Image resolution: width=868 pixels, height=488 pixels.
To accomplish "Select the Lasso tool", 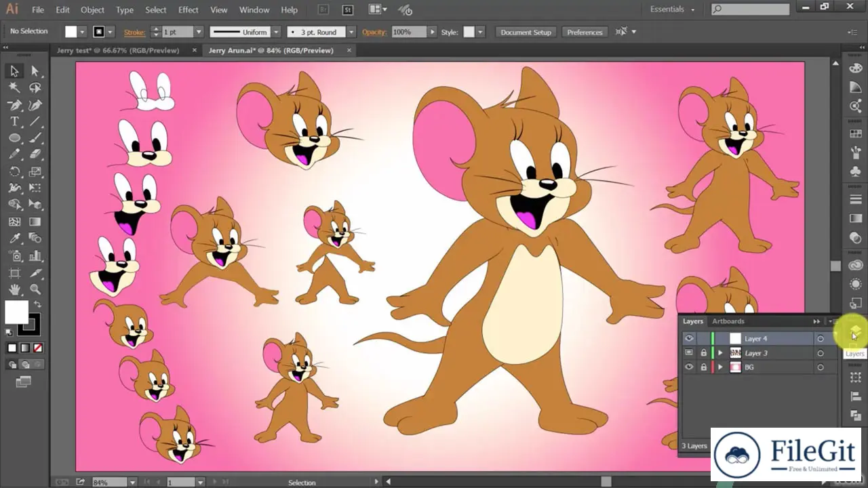I will (35, 88).
